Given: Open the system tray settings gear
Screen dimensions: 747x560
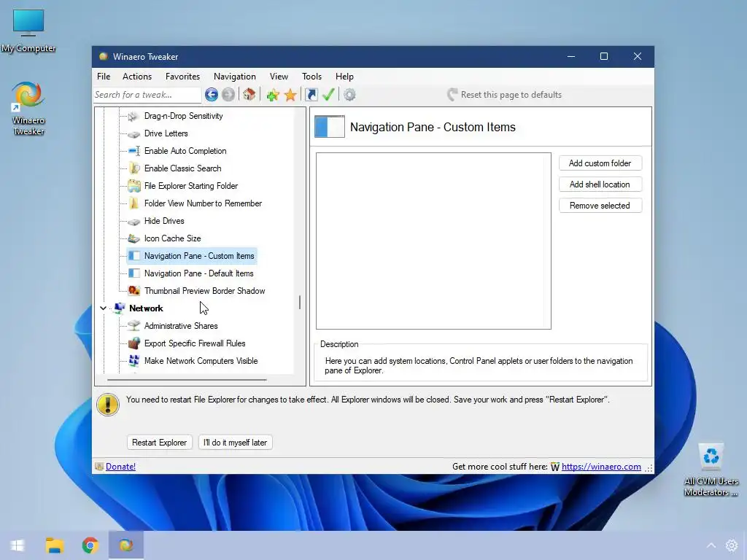Looking at the screenshot, I should (732, 545).
